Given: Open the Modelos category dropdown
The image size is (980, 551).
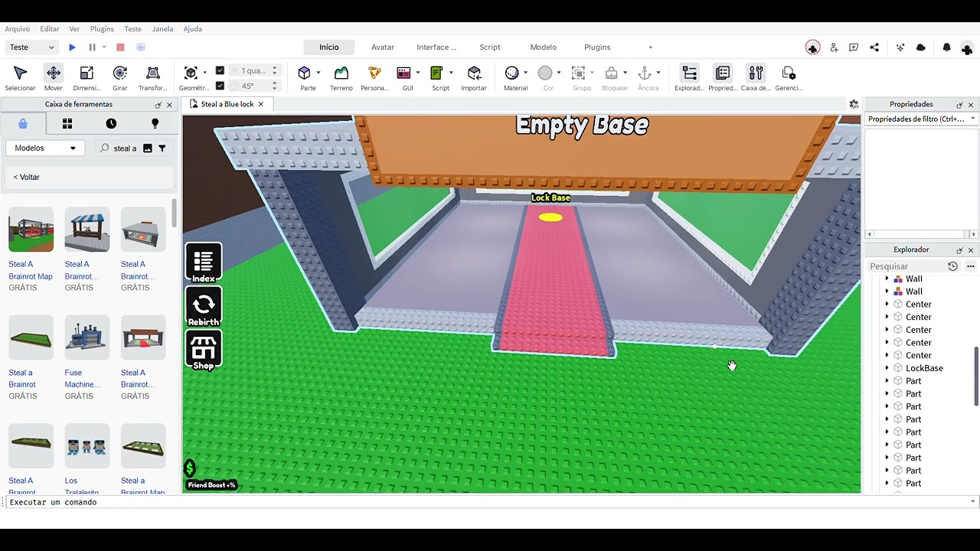Looking at the screenshot, I should click(x=45, y=148).
